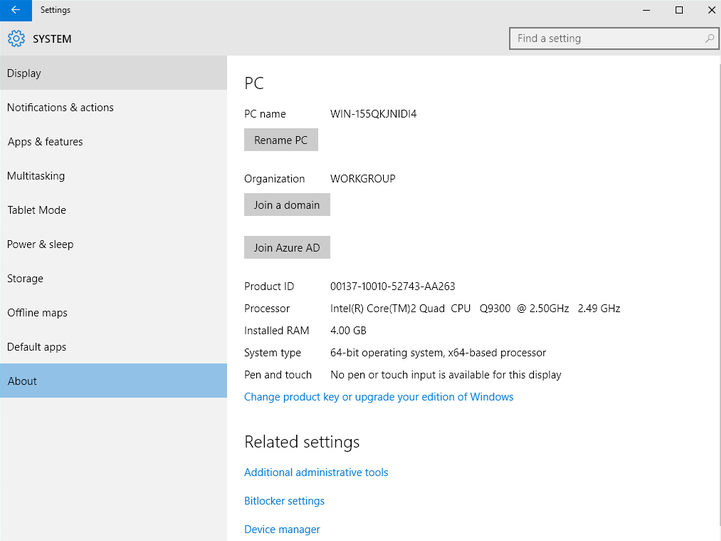
Task: Open Bitlocker settings link
Action: pos(284,501)
